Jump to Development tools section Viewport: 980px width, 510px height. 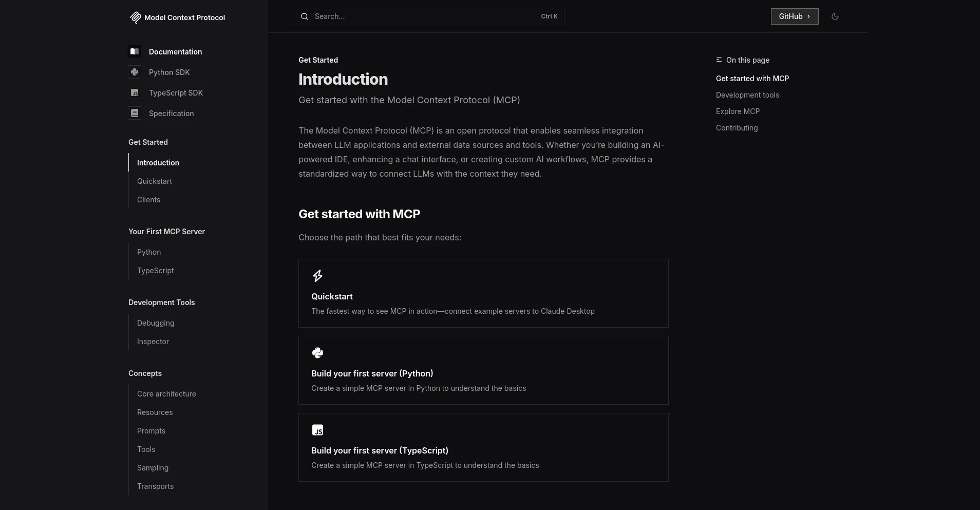click(747, 95)
